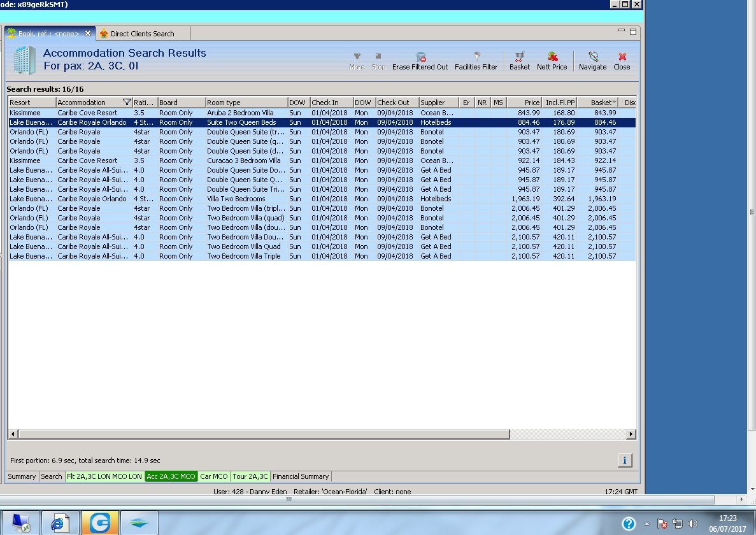Click the More toolbar icon
Viewport: 756px width, 535px height.
point(357,57)
